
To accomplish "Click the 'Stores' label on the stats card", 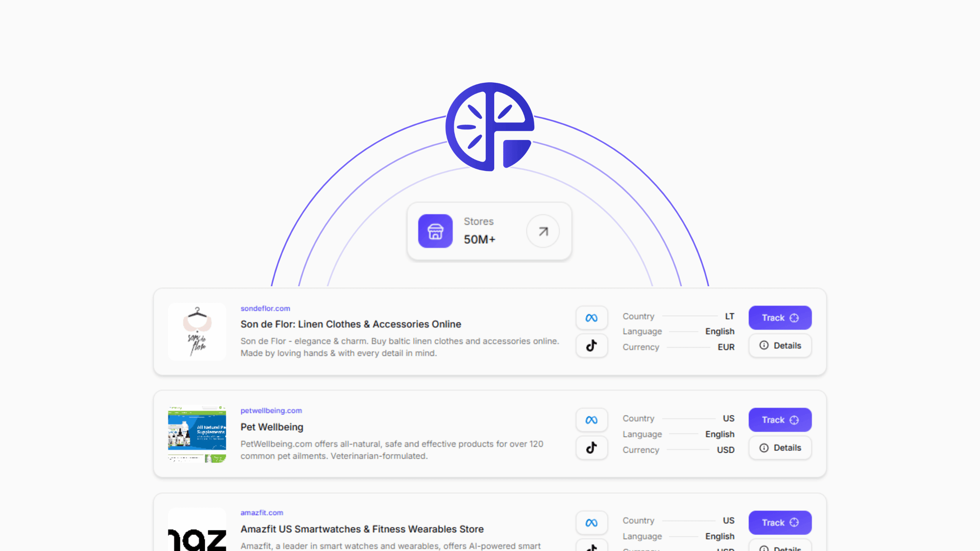I will [x=479, y=222].
